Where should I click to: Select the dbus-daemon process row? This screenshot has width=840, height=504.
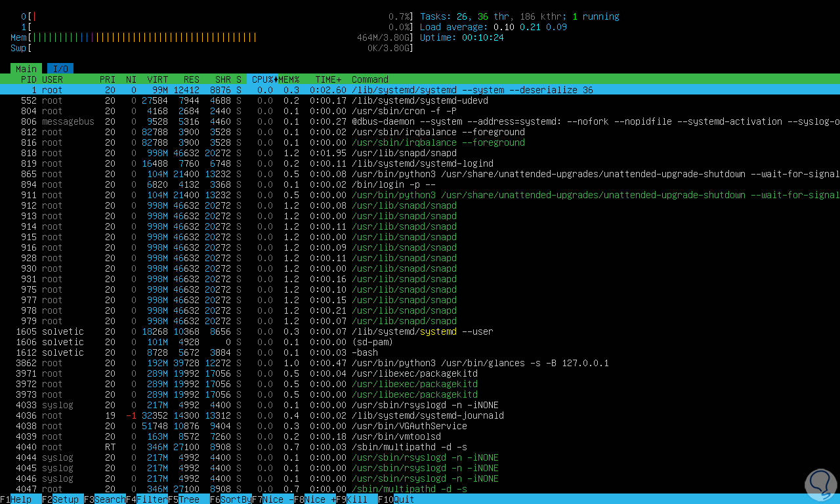pos(420,121)
